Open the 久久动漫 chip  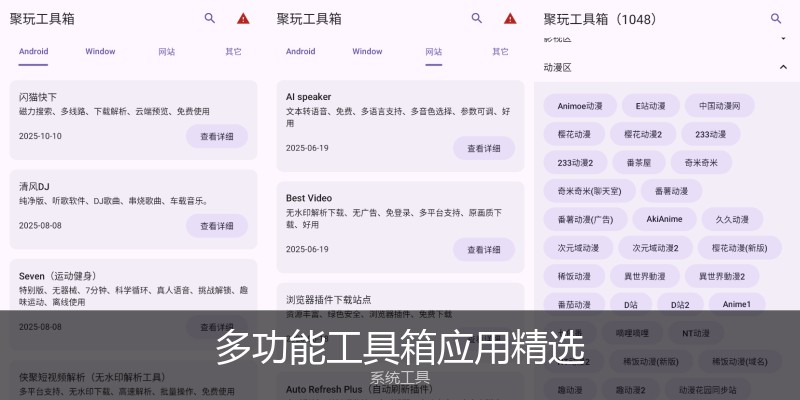point(732,219)
